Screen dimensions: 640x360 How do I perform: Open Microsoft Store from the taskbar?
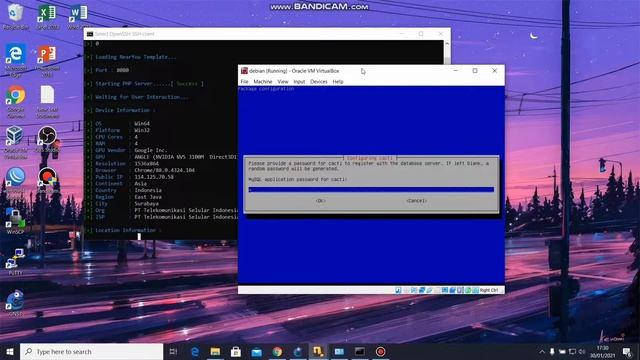pyautogui.click(x=236, y=351)
